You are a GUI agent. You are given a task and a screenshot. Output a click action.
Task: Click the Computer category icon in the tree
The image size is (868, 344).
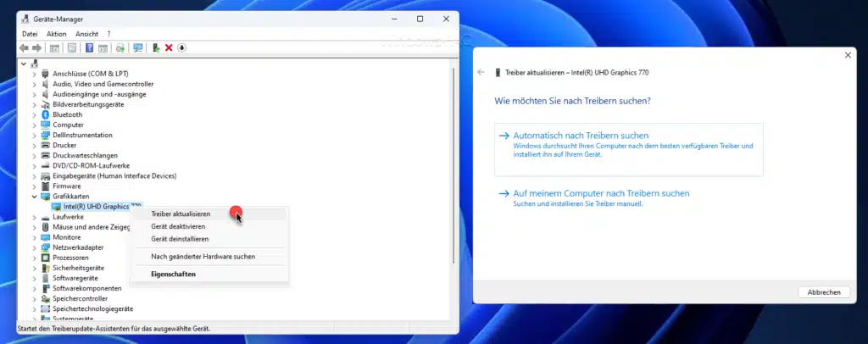[46, 125]
